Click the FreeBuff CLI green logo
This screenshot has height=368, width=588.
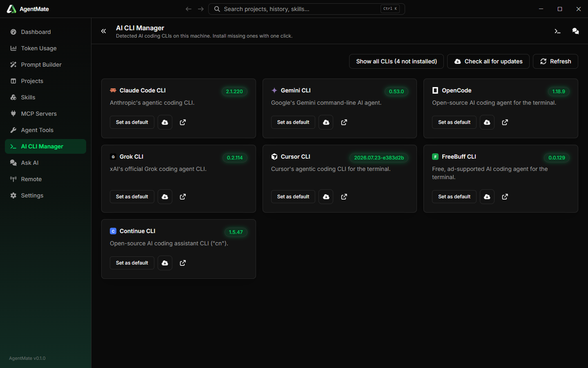(x=435, y=157)
